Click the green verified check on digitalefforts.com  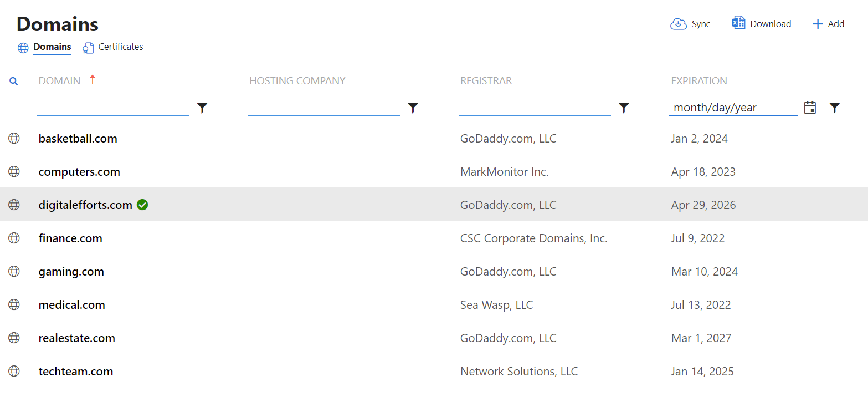(x=142, y=205)
